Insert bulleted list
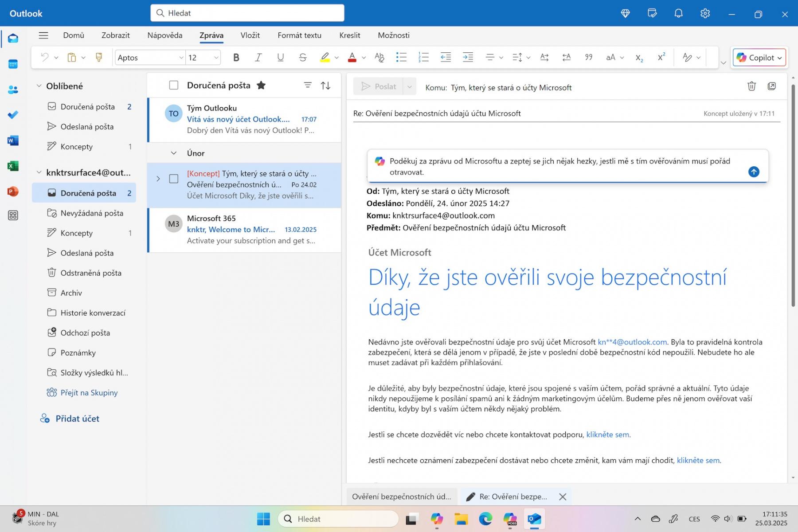Viewport: 798px width, 532px height. click(401, 58)
